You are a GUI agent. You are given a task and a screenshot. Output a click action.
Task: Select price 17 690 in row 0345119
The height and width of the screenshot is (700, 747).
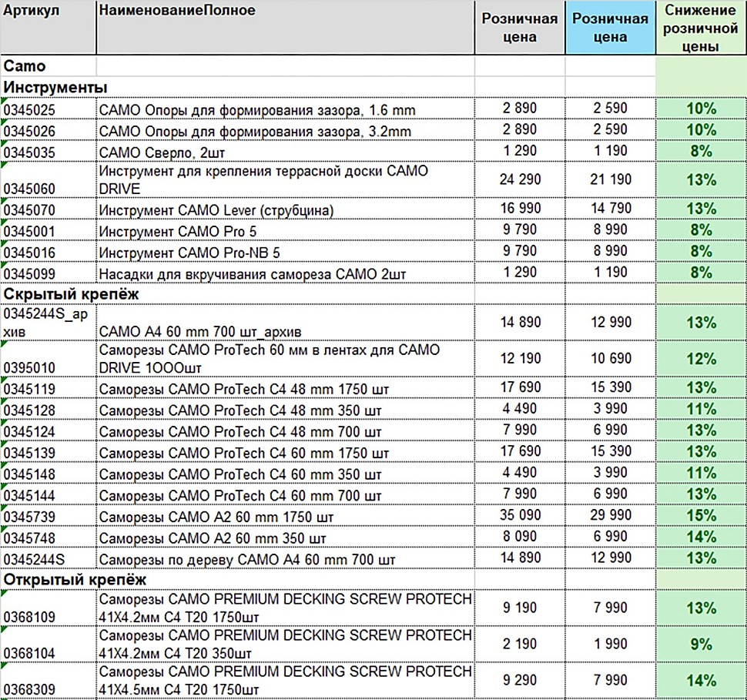(520, 388)
